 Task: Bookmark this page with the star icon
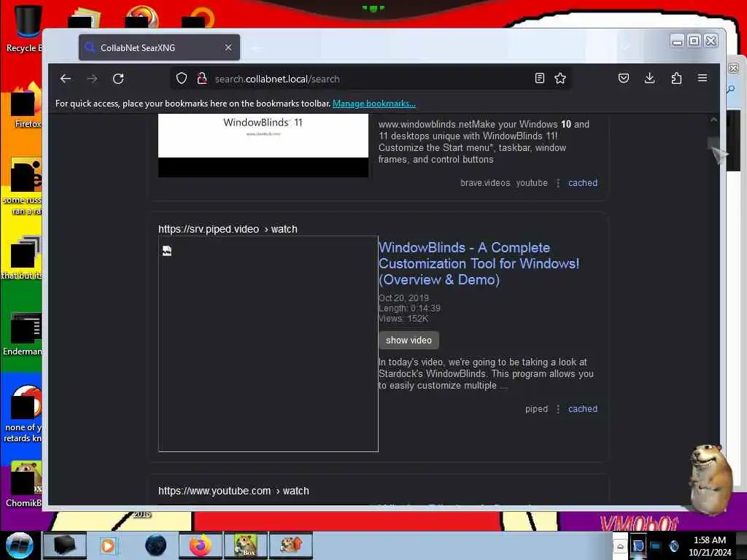[x=560, y=78]
